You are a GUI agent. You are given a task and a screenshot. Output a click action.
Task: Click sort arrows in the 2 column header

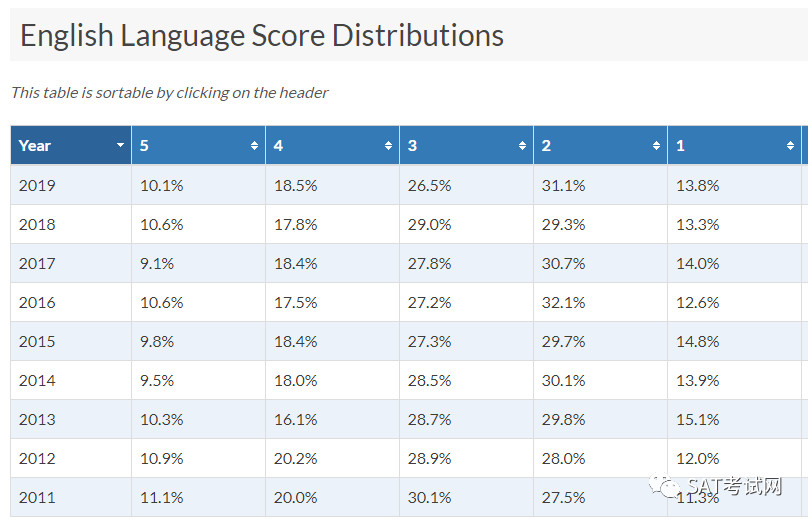(x=656, y=146)
